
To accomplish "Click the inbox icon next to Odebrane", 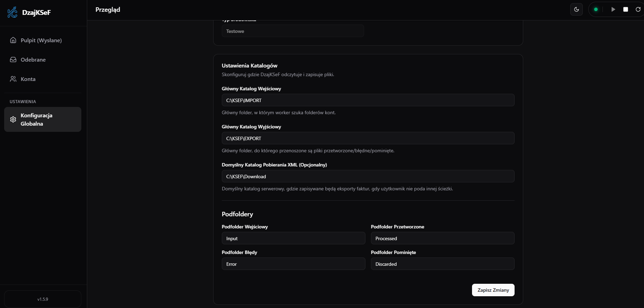I will pos(13,60).
